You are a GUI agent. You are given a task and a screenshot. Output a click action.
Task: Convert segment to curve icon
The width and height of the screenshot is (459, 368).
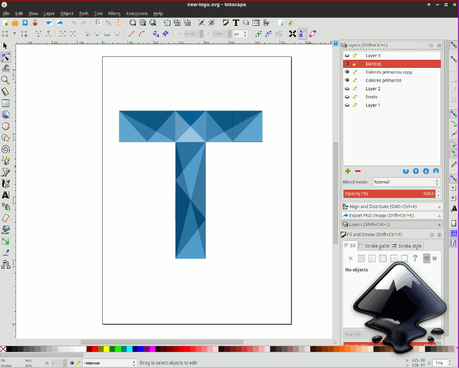click(142, 34)
